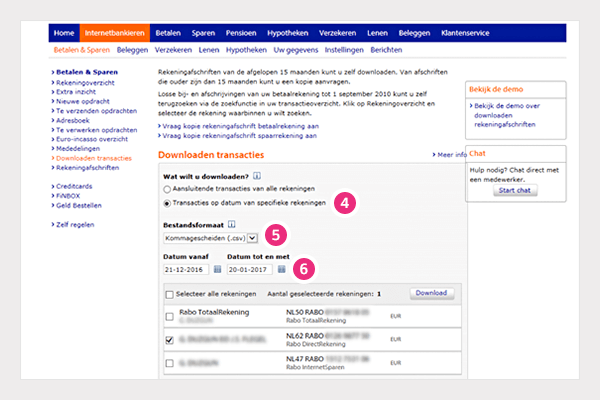Screen dimensions: 600x400
Task: Open FiNBOX in sidebar
Action: pyautogui.click(x=66, y=196)
